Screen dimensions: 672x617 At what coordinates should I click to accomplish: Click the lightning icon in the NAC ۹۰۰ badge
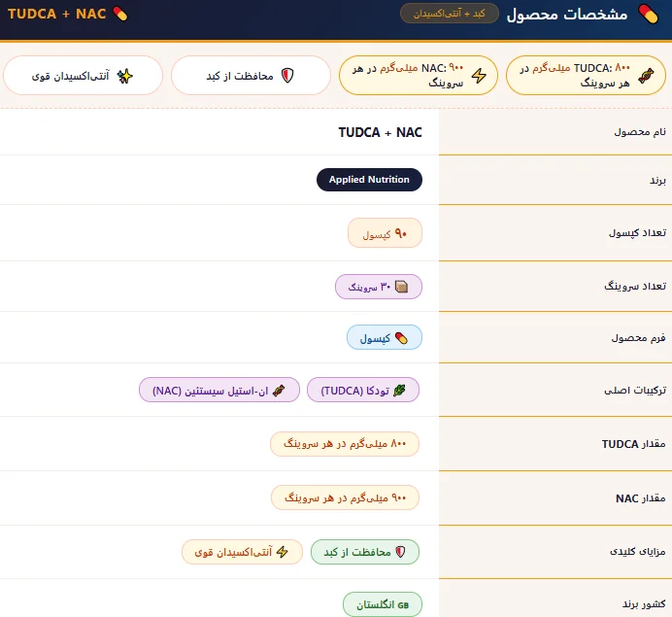[x=479, y=76]
